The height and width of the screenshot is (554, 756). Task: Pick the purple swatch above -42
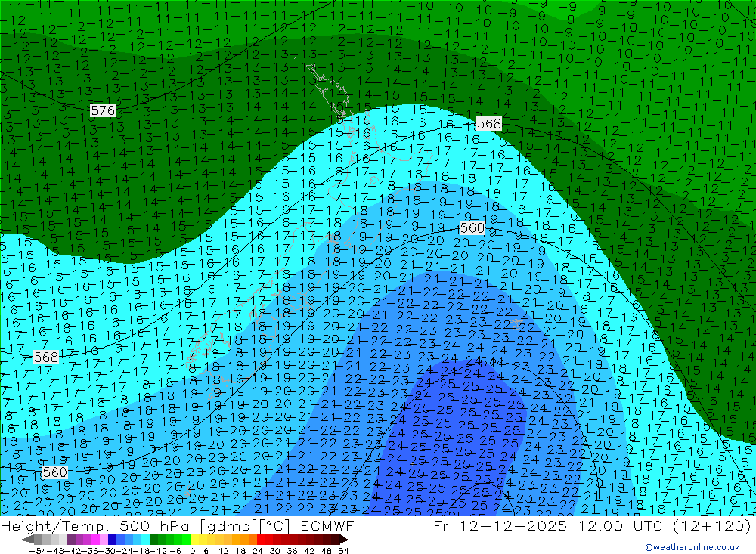pos(72,540)
